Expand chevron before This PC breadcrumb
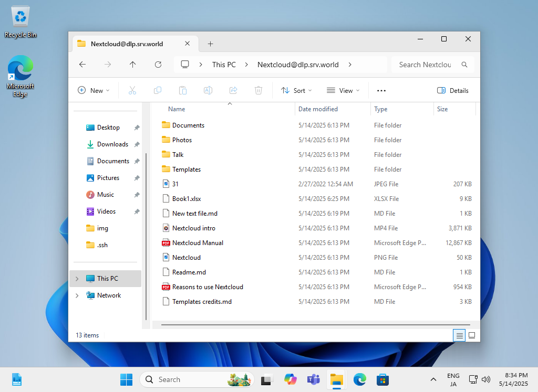This screenshot has height=392, width=538. coord(201,65)
